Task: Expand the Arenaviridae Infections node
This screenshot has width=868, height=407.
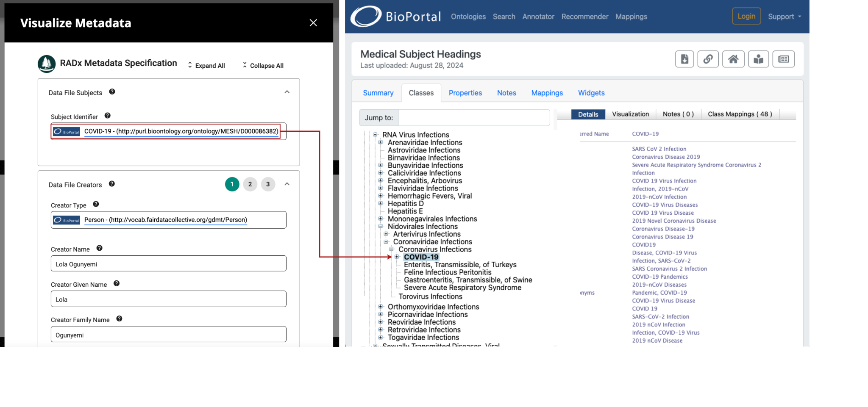Action: (381, 142)
